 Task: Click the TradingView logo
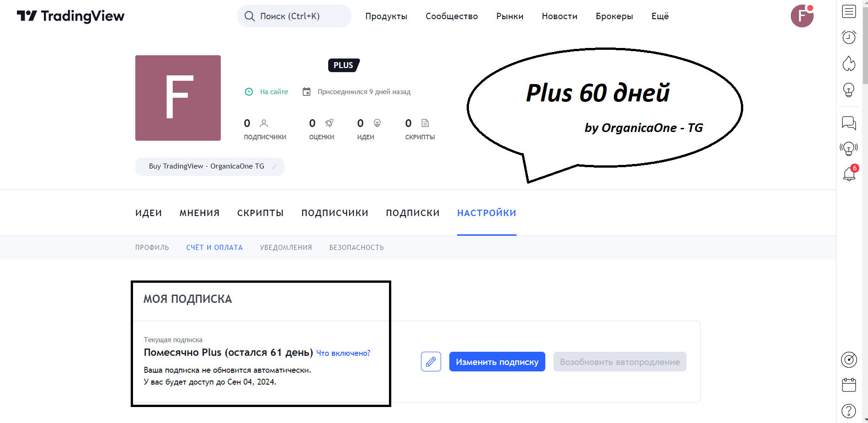(71, 16)
